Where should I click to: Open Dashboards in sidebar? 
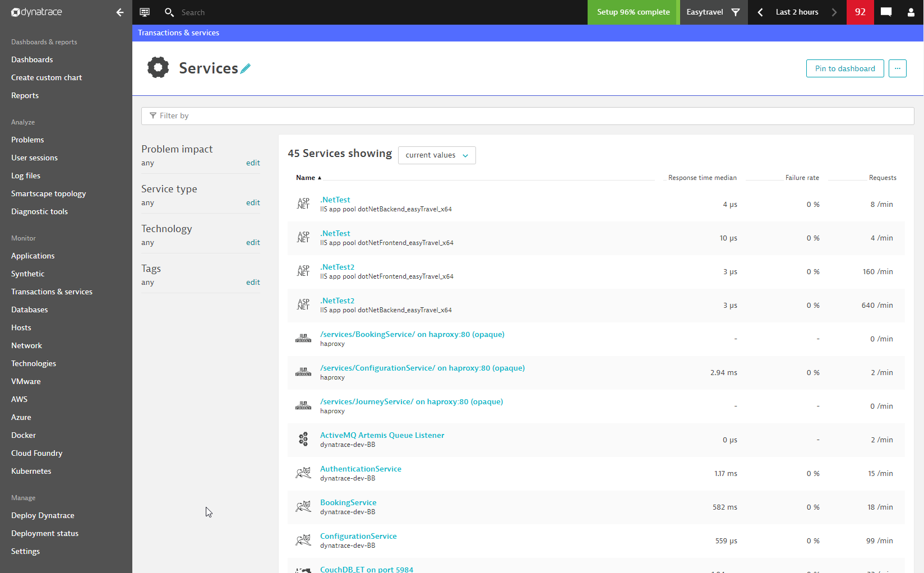[x=32, y=59]
